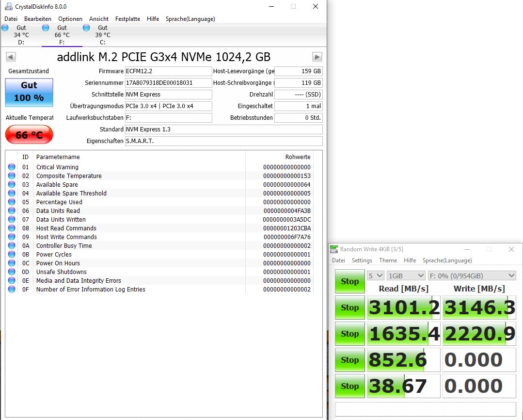Select drive C: status orb at 39 °C
Image resolution: width=523 pixels, height=420 pixels.
point(86,28)
